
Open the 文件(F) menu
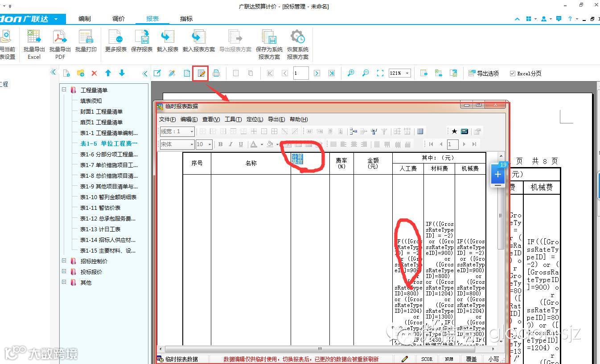pyautogui.click(x=168, y=119)
